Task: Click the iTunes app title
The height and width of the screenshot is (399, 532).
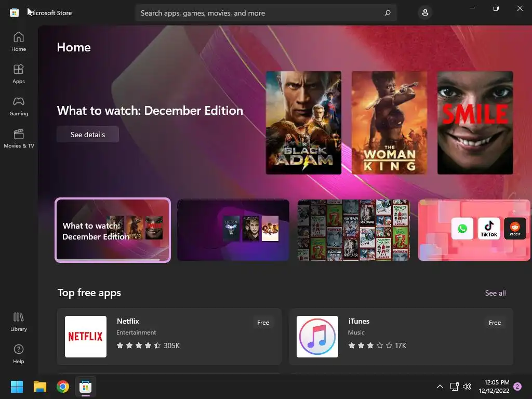Action: [359, 321]
